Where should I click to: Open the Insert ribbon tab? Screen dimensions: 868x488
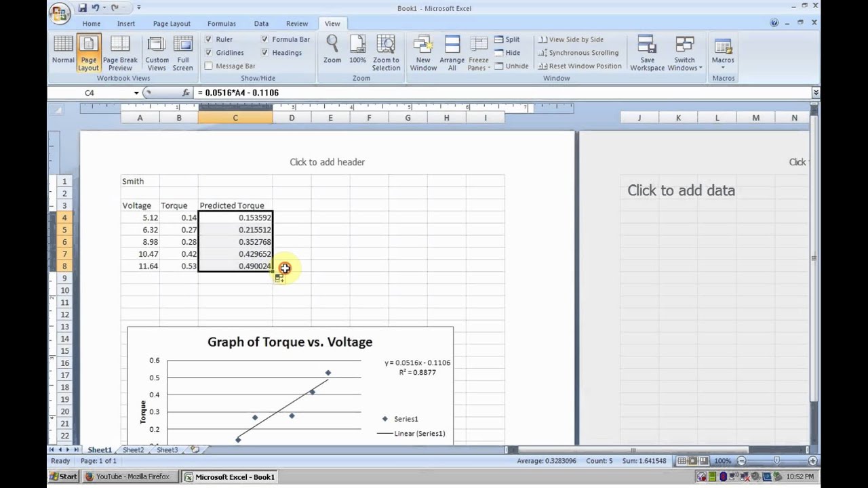pos(125,24)
